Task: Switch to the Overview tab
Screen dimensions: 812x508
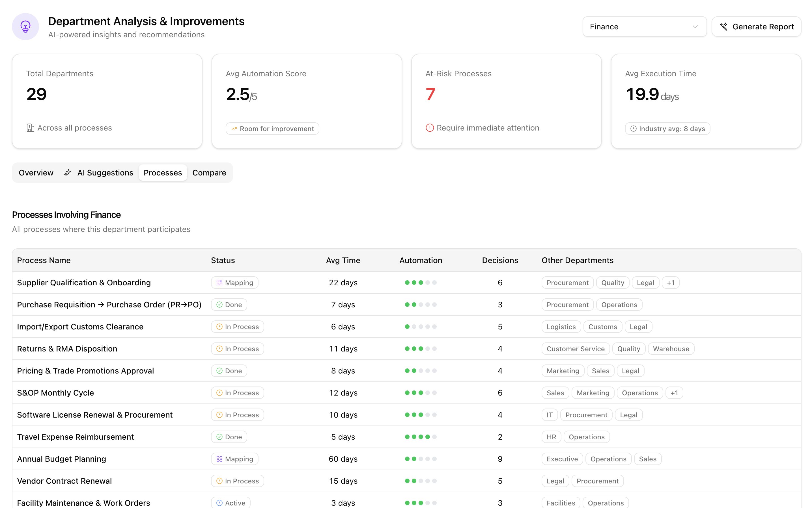Action: point(36,173)
